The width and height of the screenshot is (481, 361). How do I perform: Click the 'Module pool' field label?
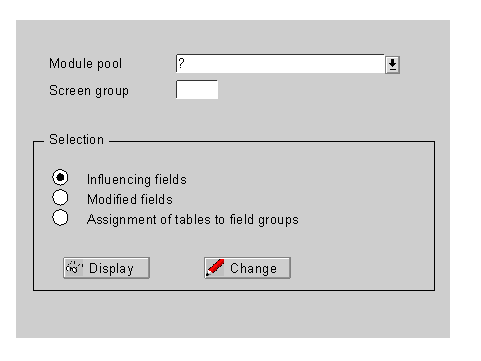coord(86,64)
